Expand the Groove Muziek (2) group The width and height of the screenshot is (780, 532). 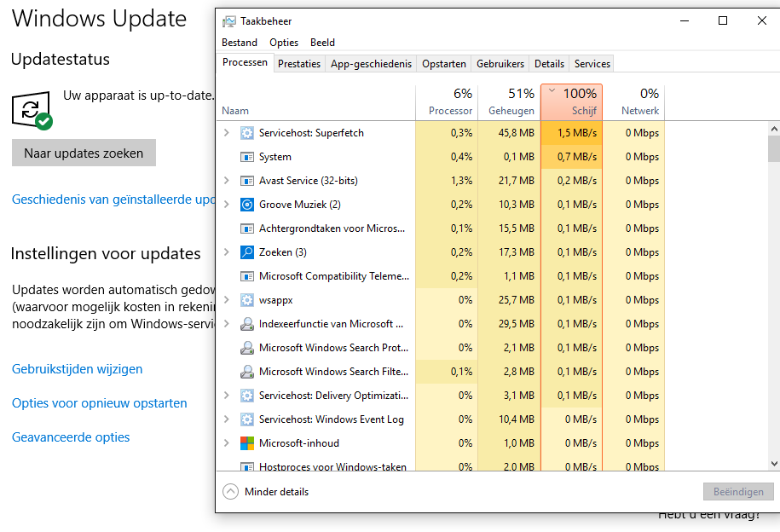227,205
